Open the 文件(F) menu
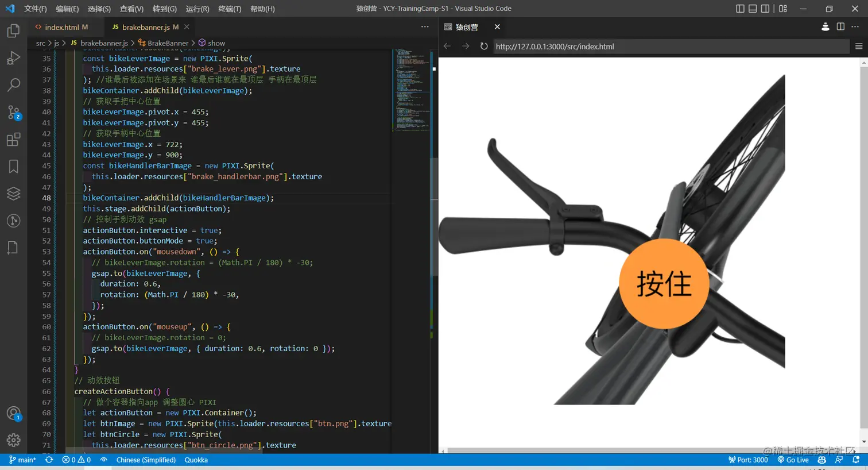Screen dimensions: 868x470 [36, 9]
